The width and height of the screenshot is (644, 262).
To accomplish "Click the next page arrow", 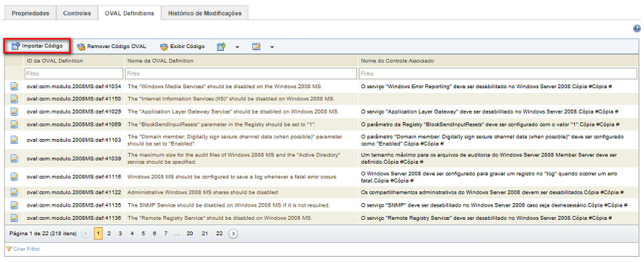I will [233, 234].
